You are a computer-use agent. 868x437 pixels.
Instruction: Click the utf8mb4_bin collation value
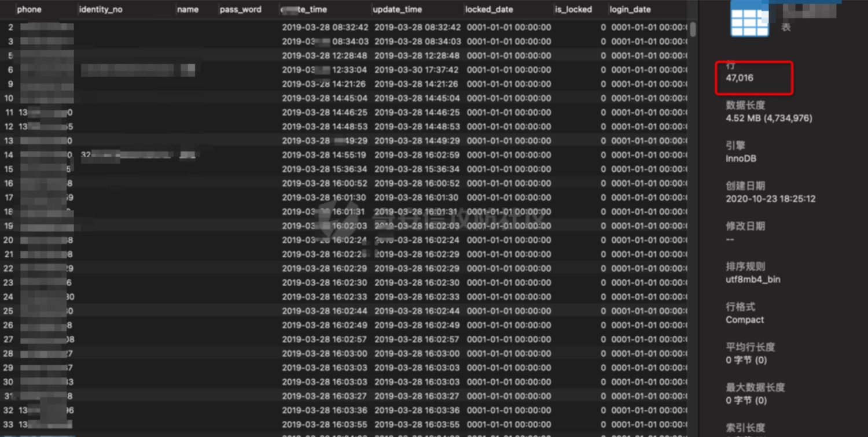pos(753,279)
